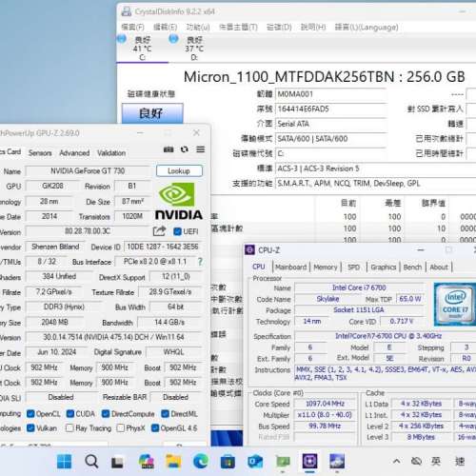Select the CPU-Z CPU tab
The width and height of the screenshot is (476, 476).
point(259,267)
